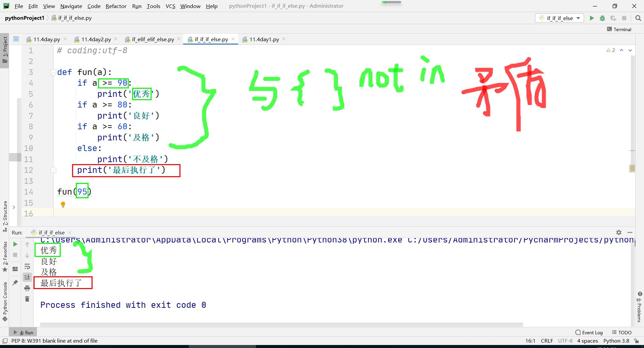Open the View menu
644x348 pixels.
(x=49, y=6)
